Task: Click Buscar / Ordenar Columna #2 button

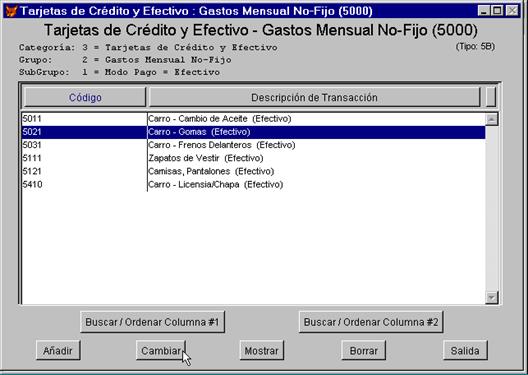Action: coord(371,322)
